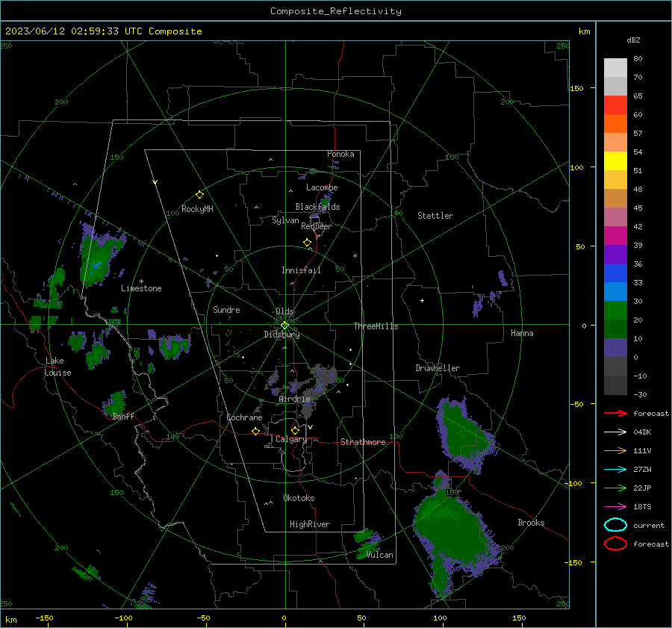Click the Airdrie label
672x628 pixels.
[294, 399]
